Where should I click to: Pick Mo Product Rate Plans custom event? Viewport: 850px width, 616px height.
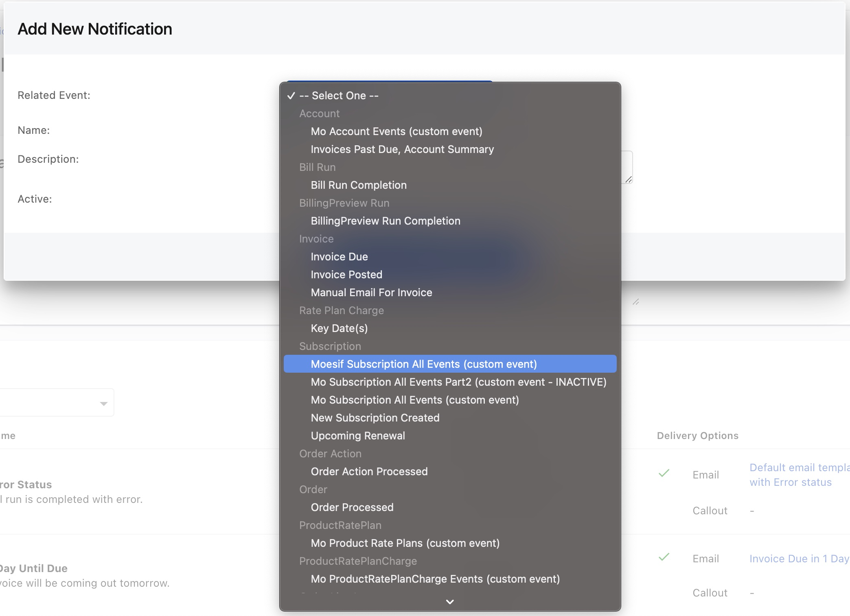click(x=405, y=543)
